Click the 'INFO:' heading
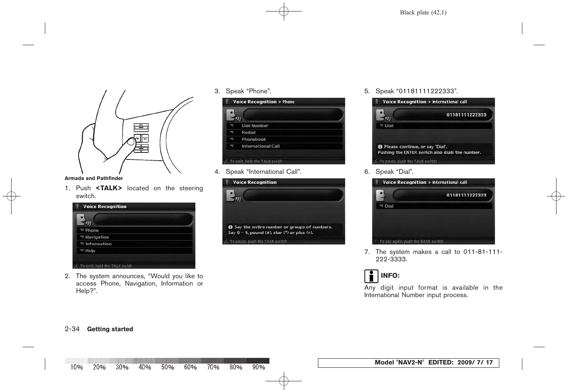 pyautogui.click(x=390, y=276)
